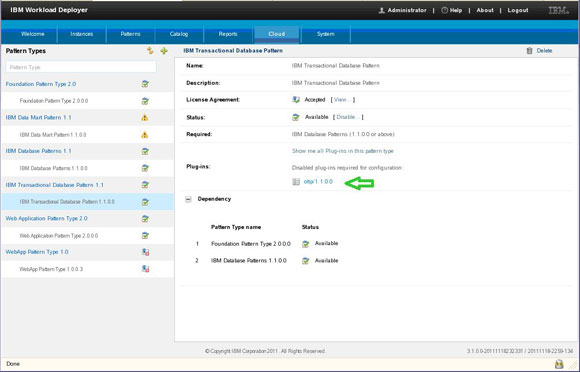The height and width of the screenshot is (372, 580).
Task: Click the license Accepted icon
Action: [x=296, y=99]
